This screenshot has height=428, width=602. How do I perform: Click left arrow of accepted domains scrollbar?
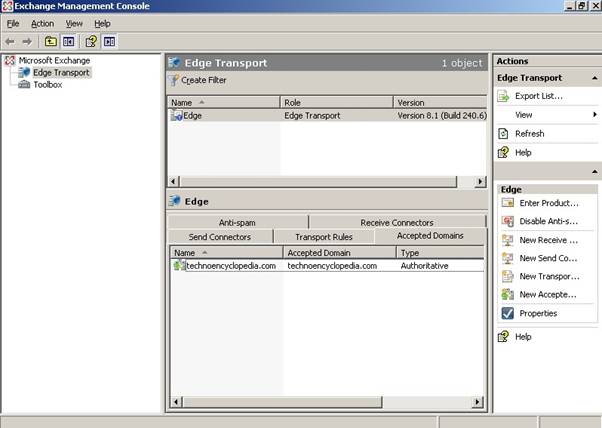(176, 402)
